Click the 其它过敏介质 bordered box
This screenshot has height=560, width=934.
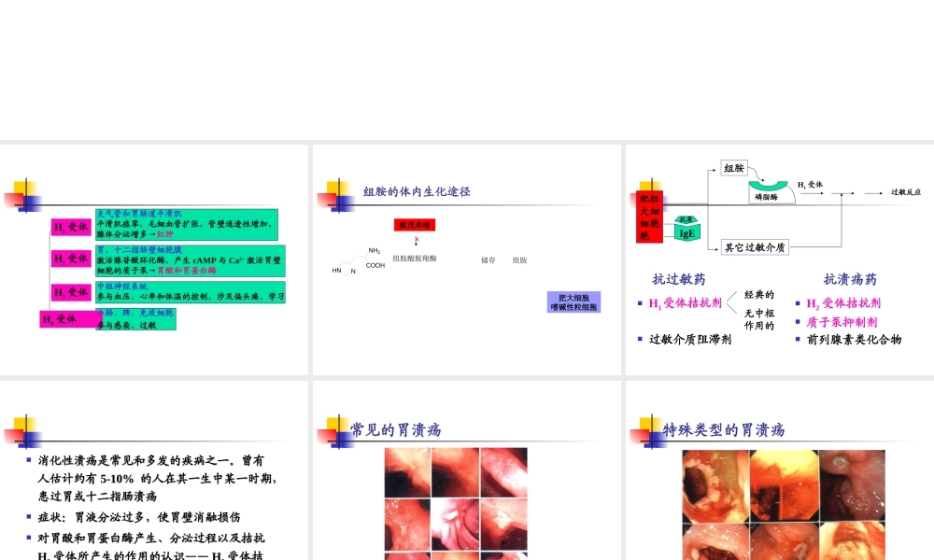[756, 247]
